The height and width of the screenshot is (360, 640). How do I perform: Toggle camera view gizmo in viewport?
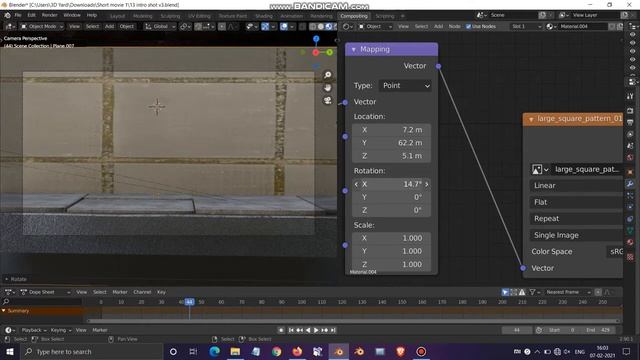click(x=327, y=100)
